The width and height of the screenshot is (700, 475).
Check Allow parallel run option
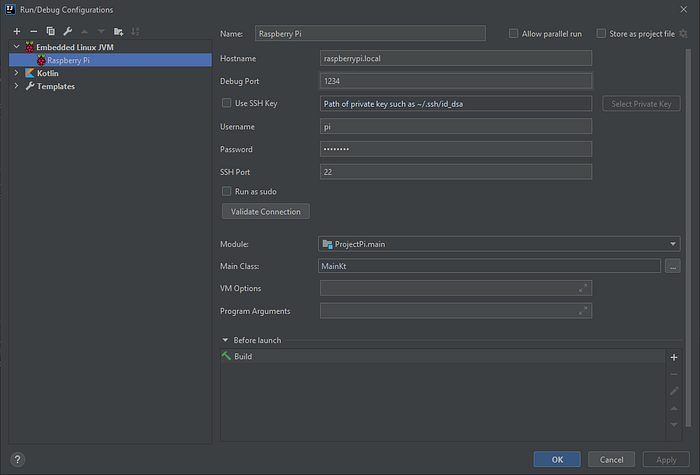513,33
